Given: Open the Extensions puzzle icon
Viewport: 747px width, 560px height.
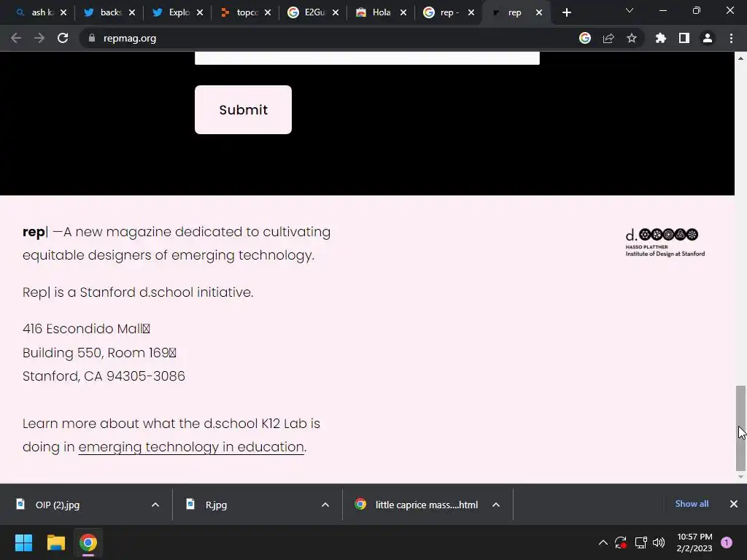Looking at the screenshot, I should click(x=661, y=38).
